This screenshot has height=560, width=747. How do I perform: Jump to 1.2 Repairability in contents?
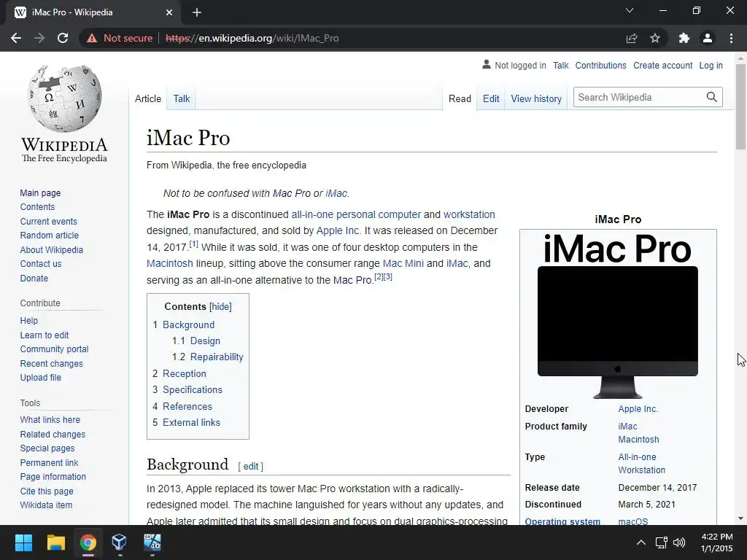click(217, 357)
